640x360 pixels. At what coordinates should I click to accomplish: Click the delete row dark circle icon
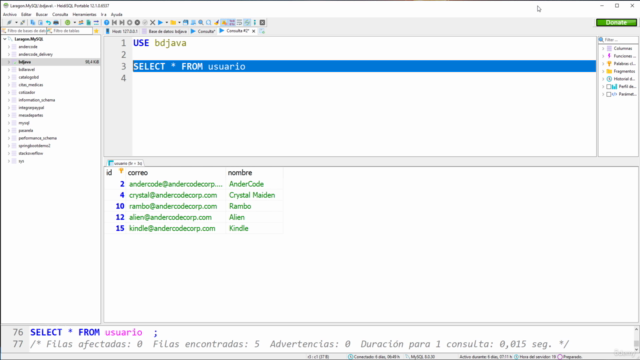coord(137,22)
